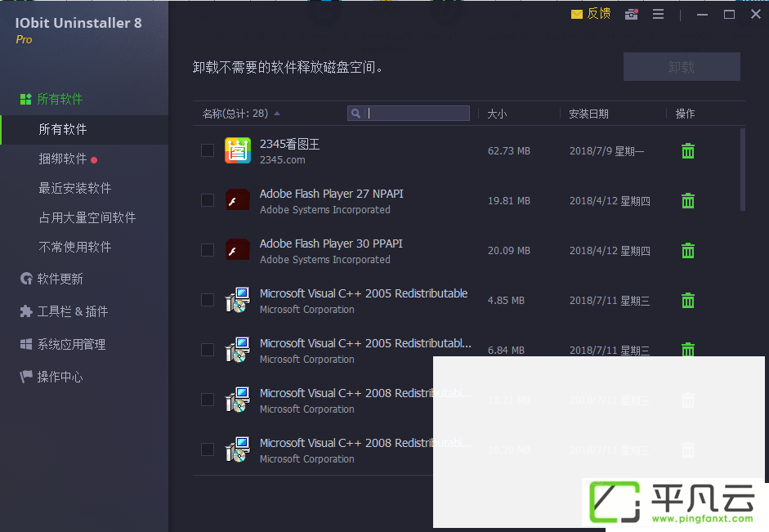769x532 pixels.
Task: Click the 系统应用管理 Windows icon
Action: click(x=26, y=344)
